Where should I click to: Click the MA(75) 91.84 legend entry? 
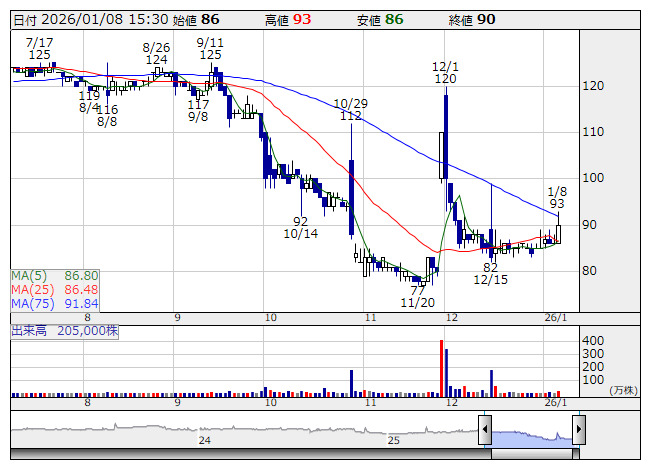pyautogui.click(x=55, y=303)
